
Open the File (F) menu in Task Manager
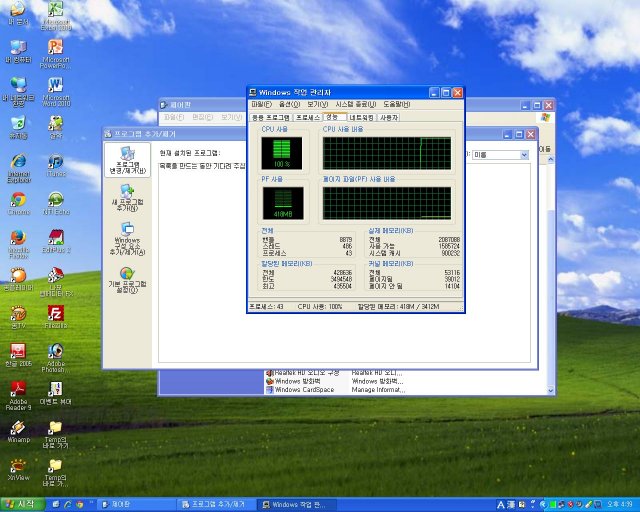261,105
